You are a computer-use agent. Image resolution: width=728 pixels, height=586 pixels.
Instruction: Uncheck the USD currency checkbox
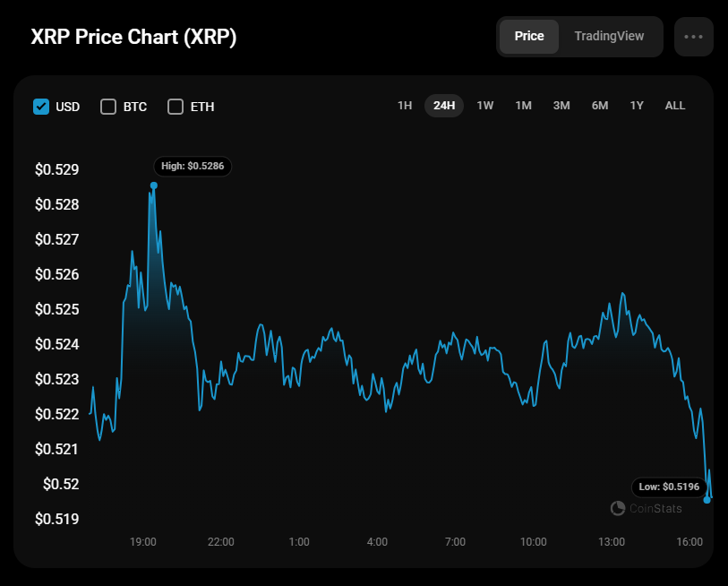[x=41, y=107]
